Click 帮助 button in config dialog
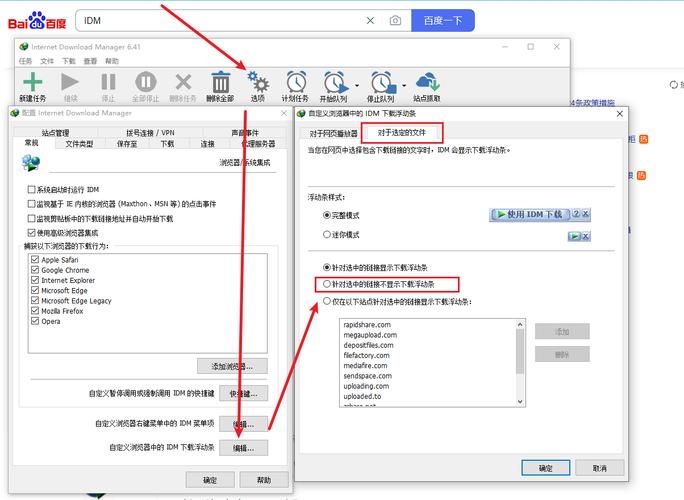 (x=264, y=480)
